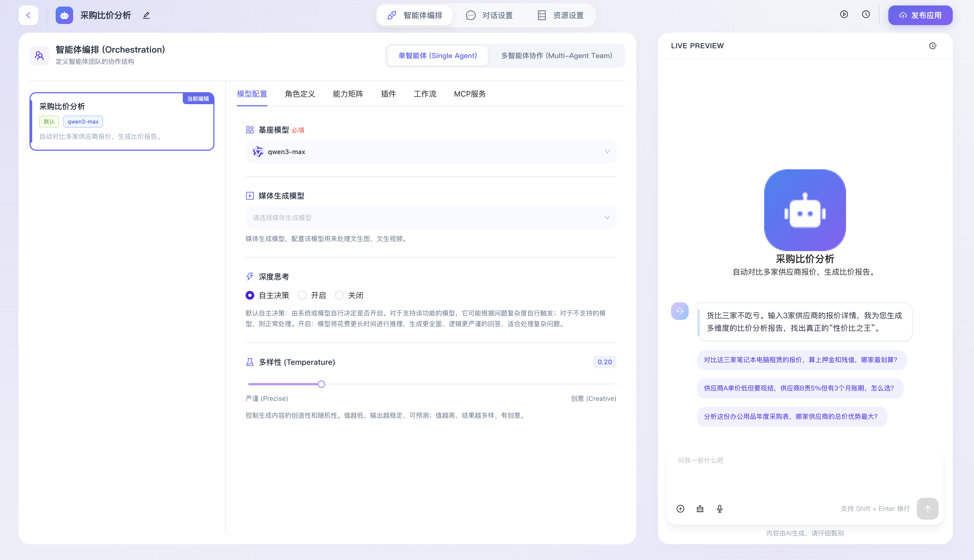Click the refresh icon in Live Preview
Viewport: 974px width, 560px height.
[933, 46]
